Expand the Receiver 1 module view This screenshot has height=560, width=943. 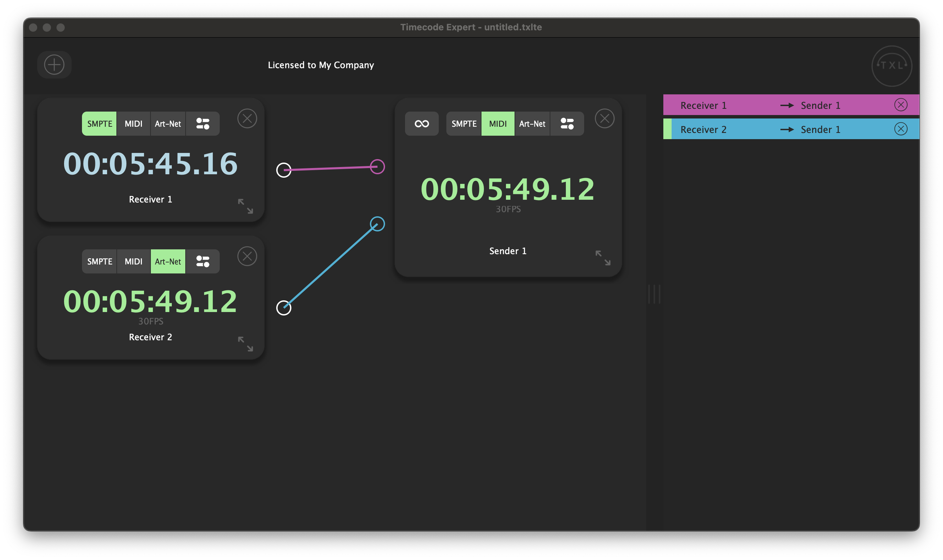tap(246, 206)
